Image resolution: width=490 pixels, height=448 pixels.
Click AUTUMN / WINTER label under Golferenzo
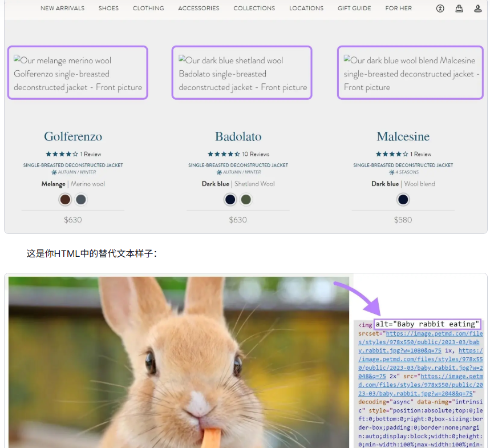pyautogui.click(x=74, y=172)
